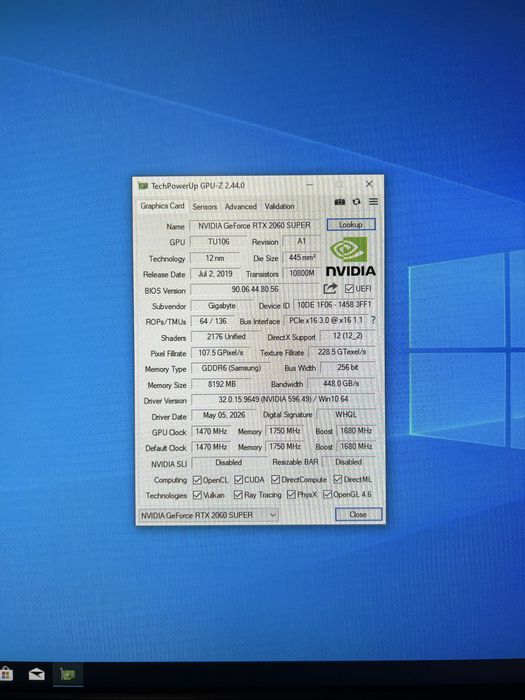Screen dimensions: 525x700
Task: Open the Mail icon on taskbar
Action: tap(37, 674)
